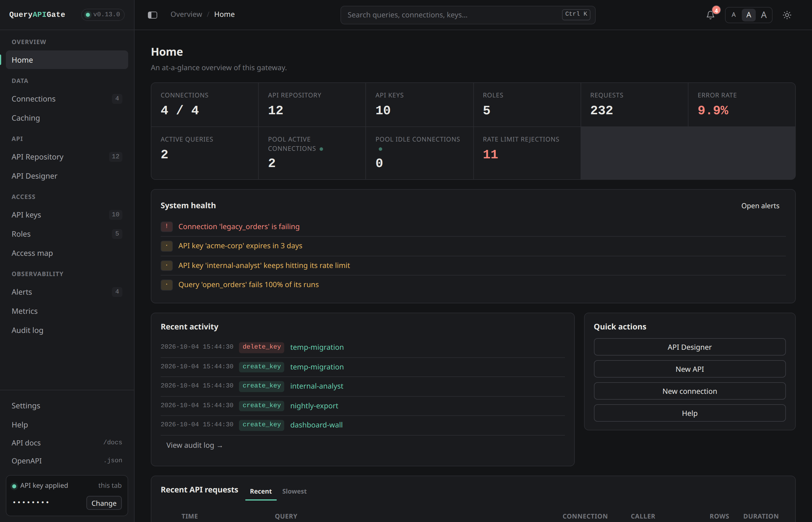Open the open_orders query failure alert
Image resolution: width=812 pixels, height=522 pixels.
(249, 285)
